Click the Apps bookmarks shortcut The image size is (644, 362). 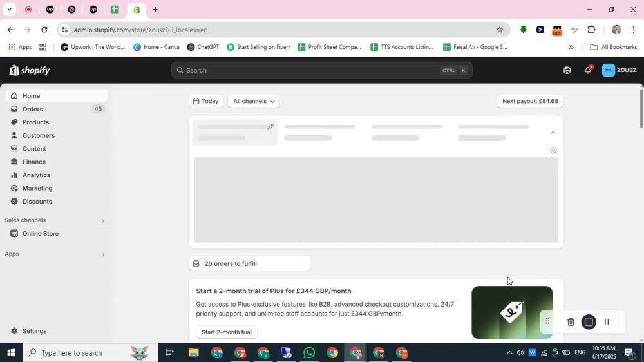pyautogui.click(x=20, y=47)
